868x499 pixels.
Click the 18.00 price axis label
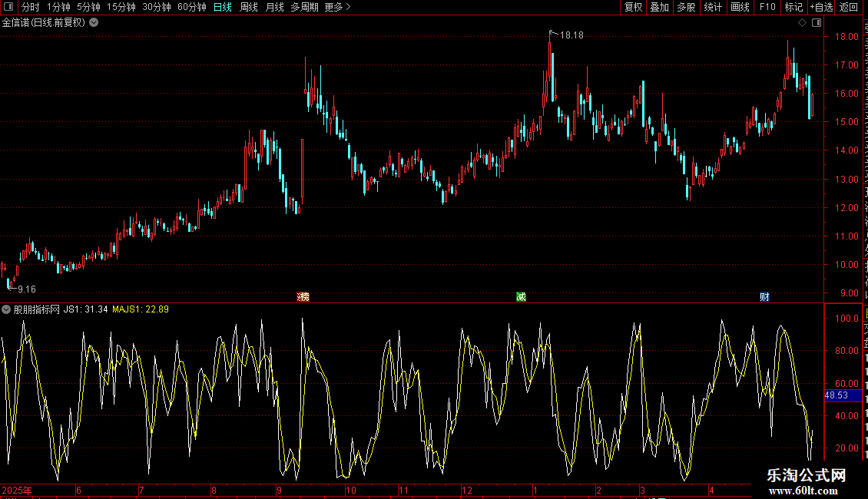pyautogui.click(x=847, y=37)
